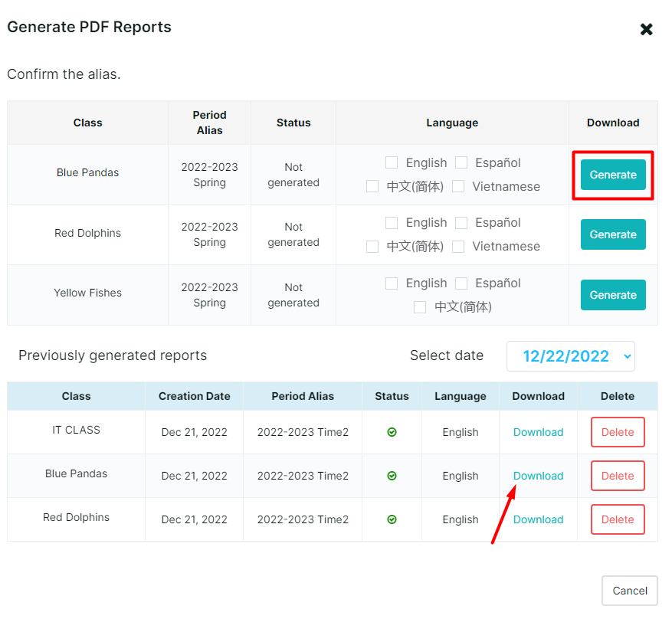Select 中文(简体) checkbox for Yellow Fishes
This screenshot has width=672, height=619.
pyautogui.click(x=420, y=307)
